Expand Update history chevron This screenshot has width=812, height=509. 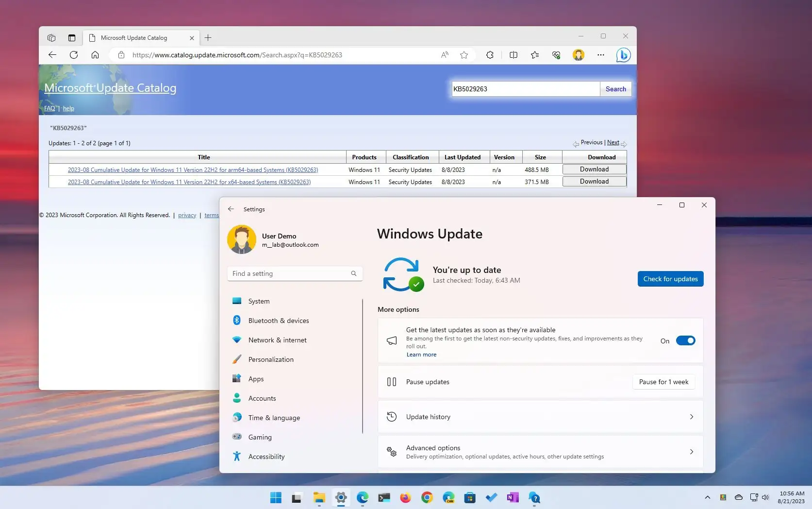[692, 417]
